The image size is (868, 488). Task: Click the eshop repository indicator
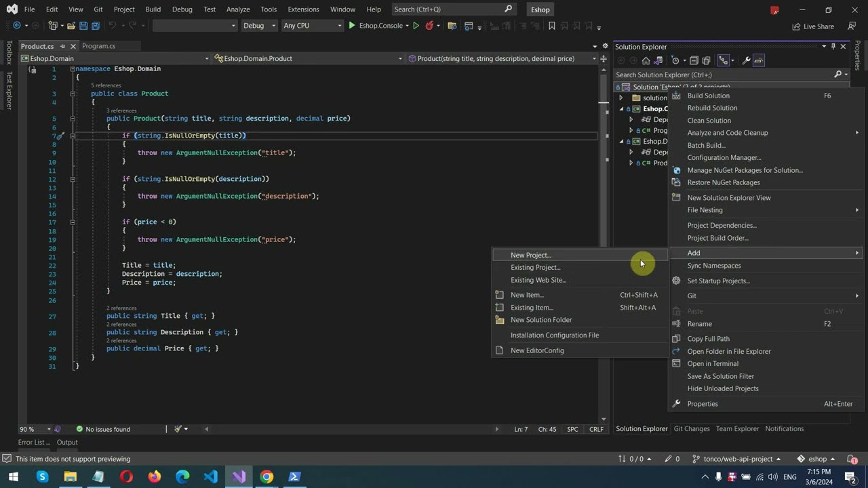[x=816, y=459]
